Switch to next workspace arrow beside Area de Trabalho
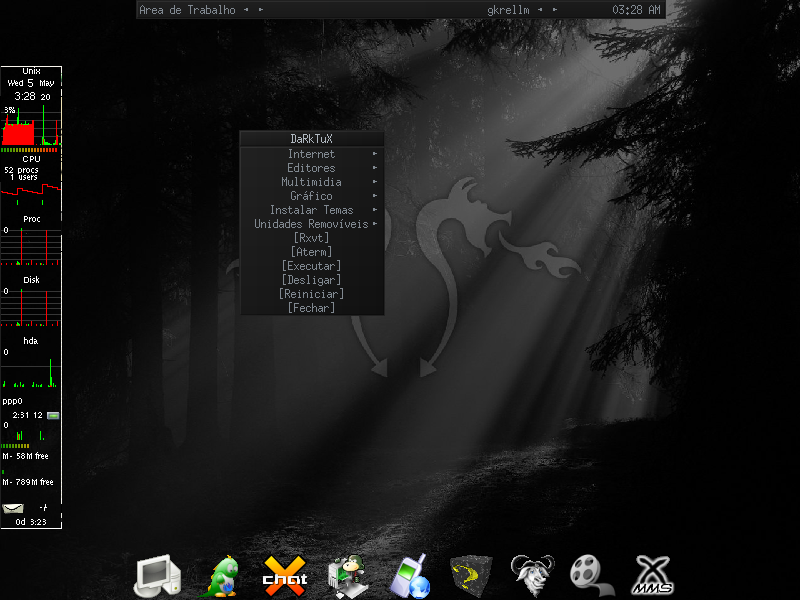This screenshot has width=800, height=600. point(261,10)
